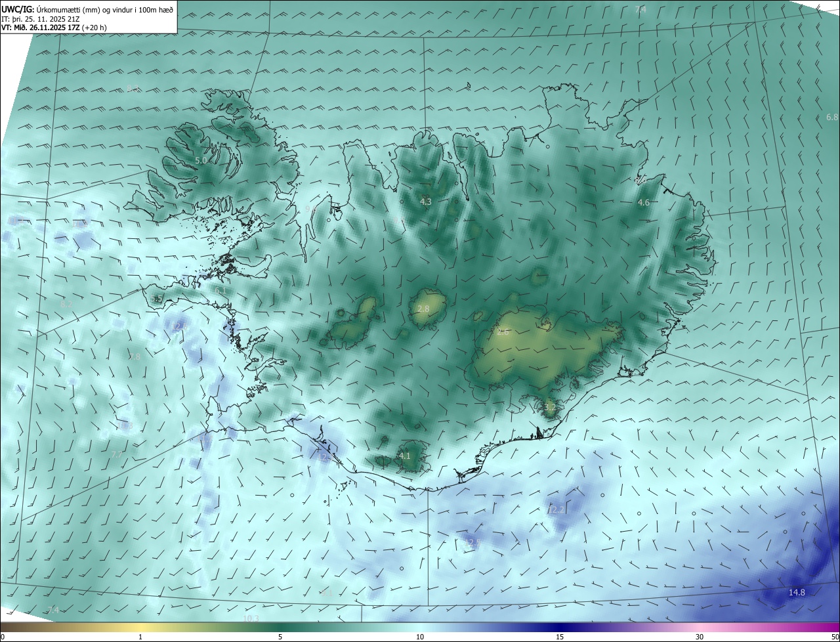The width and height of the screenshot is (840, 642).
Task: Click the '10' label on the color scale
Action: pos(420,637)
